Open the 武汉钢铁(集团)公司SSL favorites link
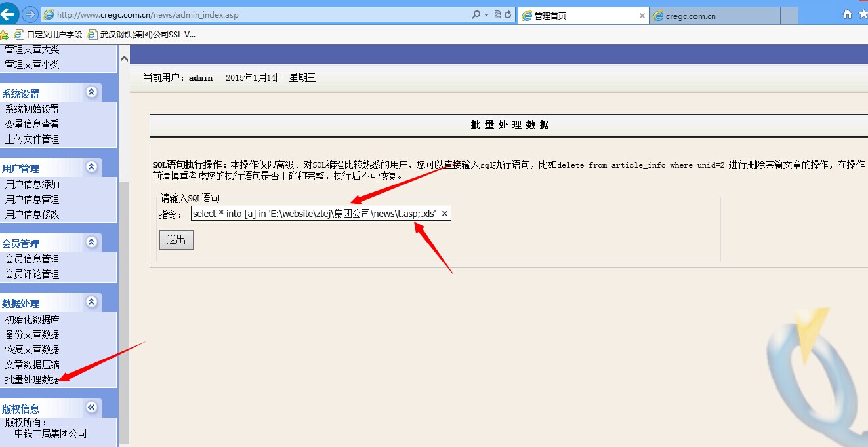The width and height of the screenshot is (868, 447). point(142,34)
